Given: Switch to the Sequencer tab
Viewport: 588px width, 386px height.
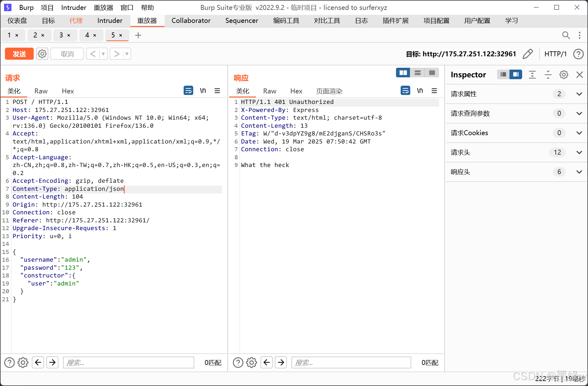Looking at the screenshot, I should (242, 21).
